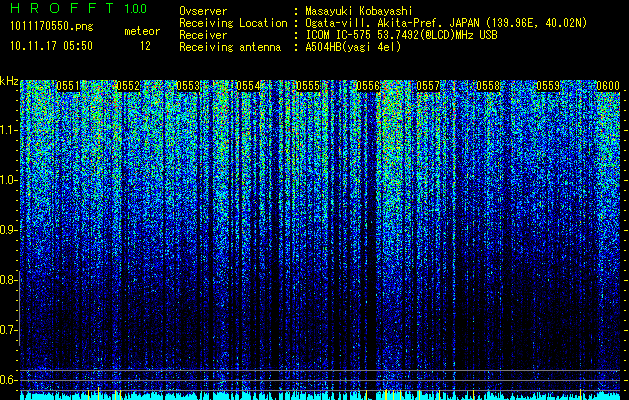Click the 0557 time marker

428,86
